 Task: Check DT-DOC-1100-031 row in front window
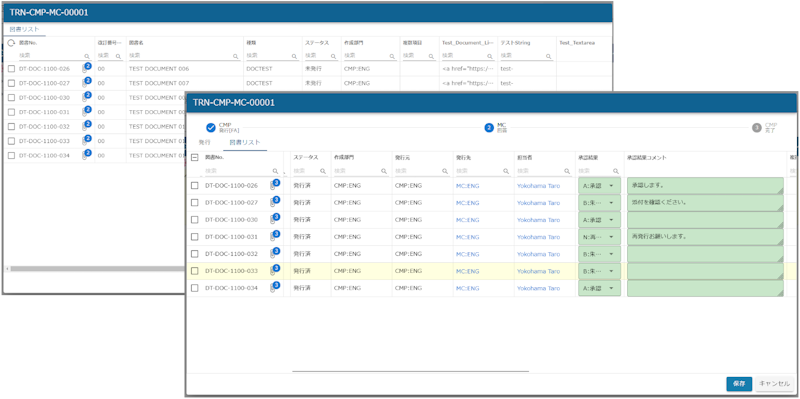pyautogui.click(x=194, y=237)
